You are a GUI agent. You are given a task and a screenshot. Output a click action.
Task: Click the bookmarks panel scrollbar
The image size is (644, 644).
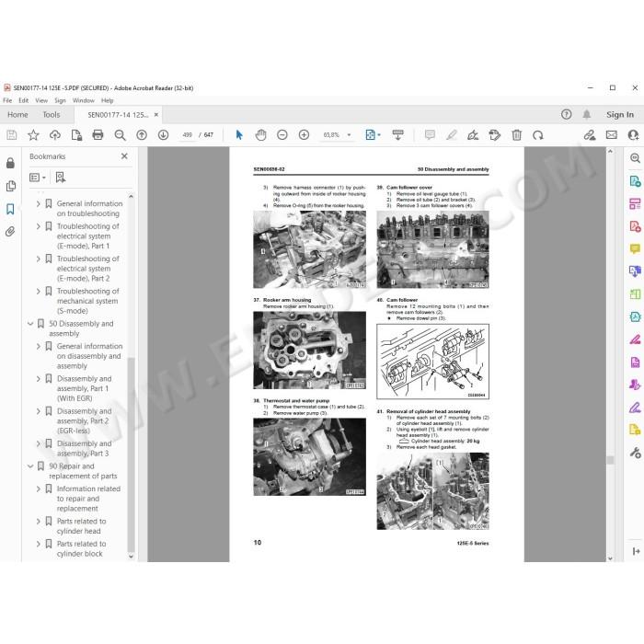pos(131,454)
